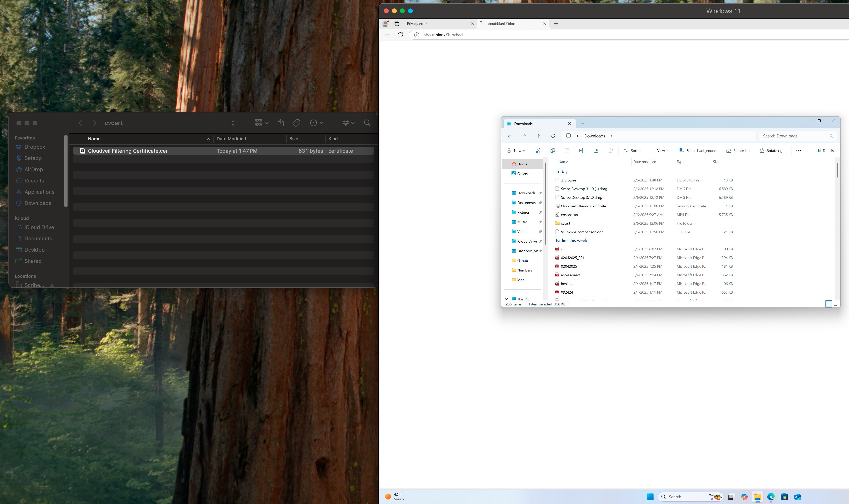Click Finder edit tags icon

pyautogui.click(x=296, y=123)
